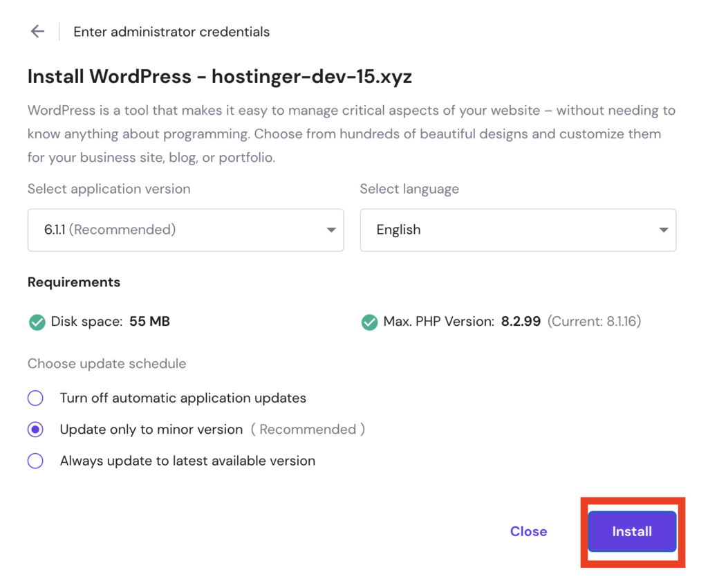This screenshot has height=588, width=708.
Task: Click the (Current: 8.1.16) text
Action: click(594, 322)
